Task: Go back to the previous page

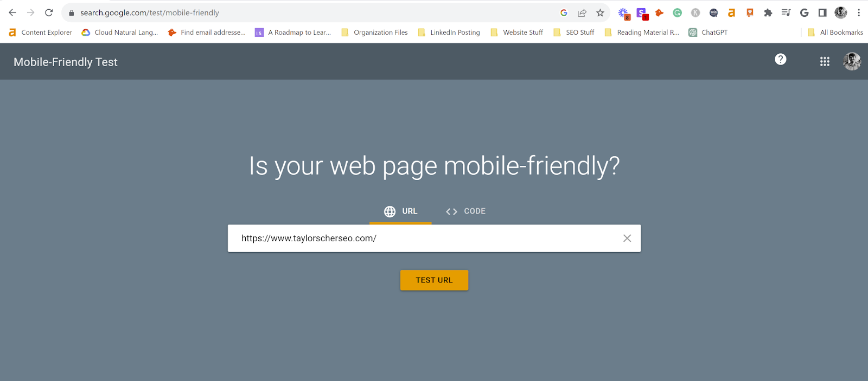Action: pos(12,12)
